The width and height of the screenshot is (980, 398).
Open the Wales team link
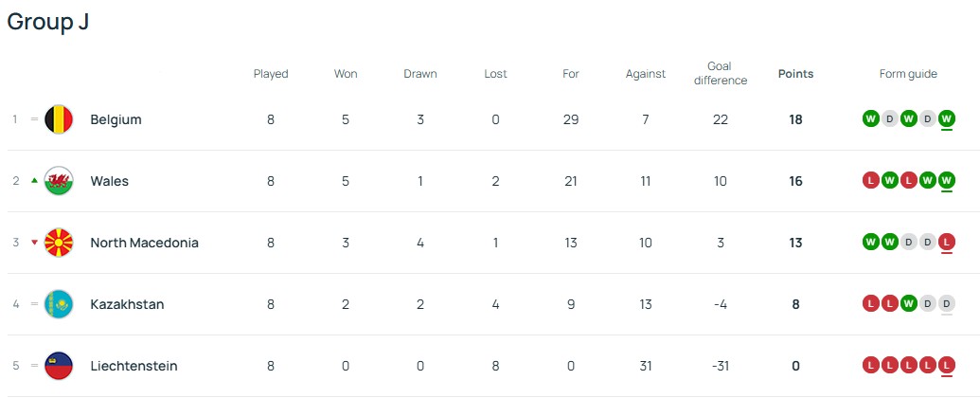click(x=109, y=181)
